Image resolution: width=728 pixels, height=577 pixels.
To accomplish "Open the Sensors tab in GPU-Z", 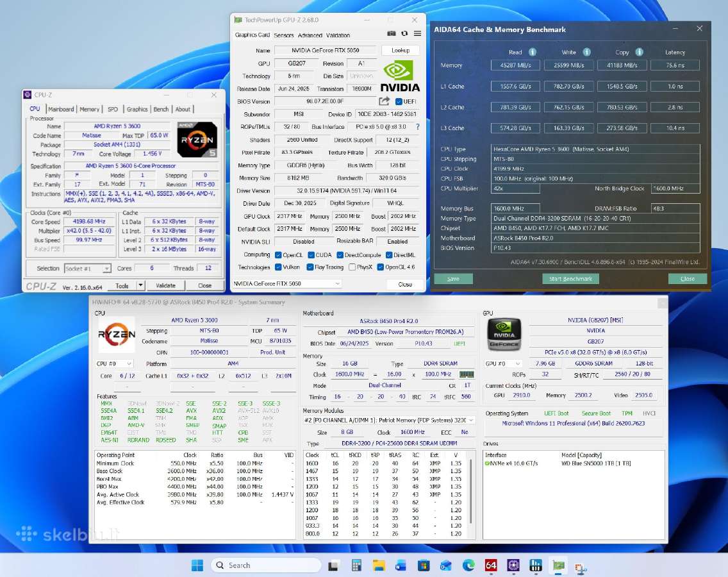I will (284, 35).
